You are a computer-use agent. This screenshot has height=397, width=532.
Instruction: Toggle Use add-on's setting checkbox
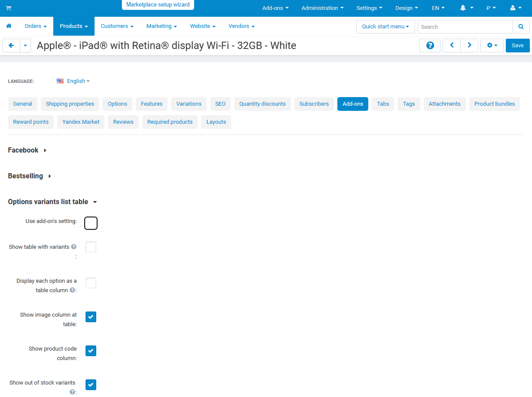[91, 223]
